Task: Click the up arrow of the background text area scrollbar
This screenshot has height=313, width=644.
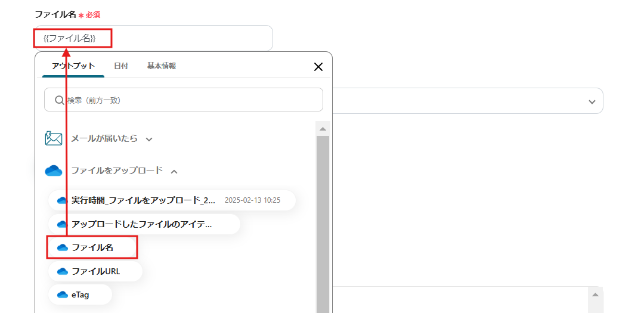Action: [x=595, y=295]
